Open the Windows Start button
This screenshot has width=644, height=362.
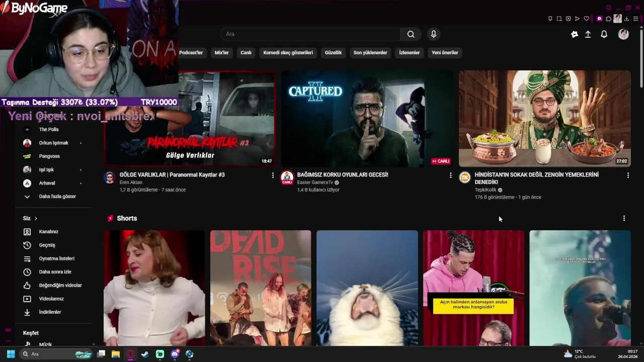11,354
